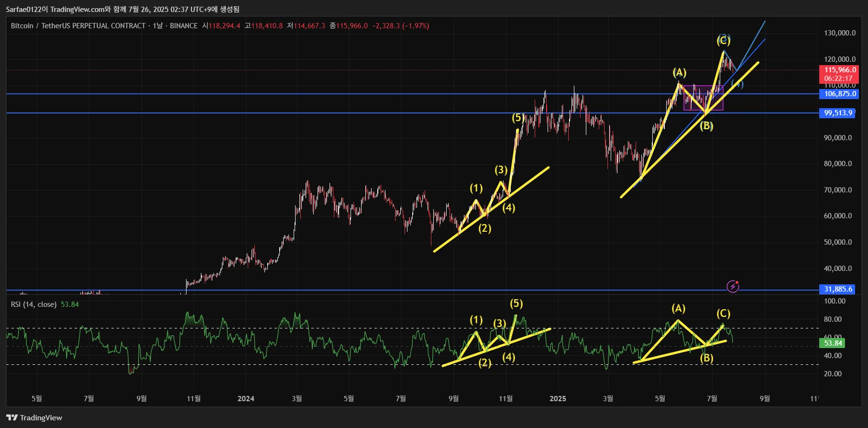This screenshot has height=428, width=868.
Task: Click the 20.00 RSI axis label
Action: point(833,374)
